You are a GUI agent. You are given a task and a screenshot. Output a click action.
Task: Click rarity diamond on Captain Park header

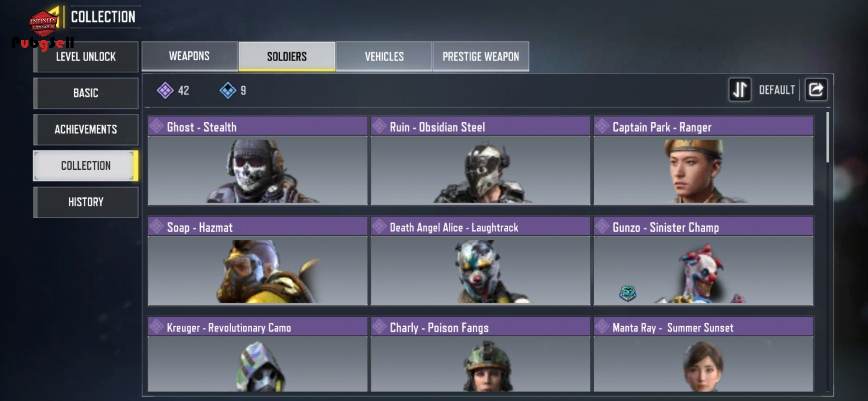(x=602, y=126)
